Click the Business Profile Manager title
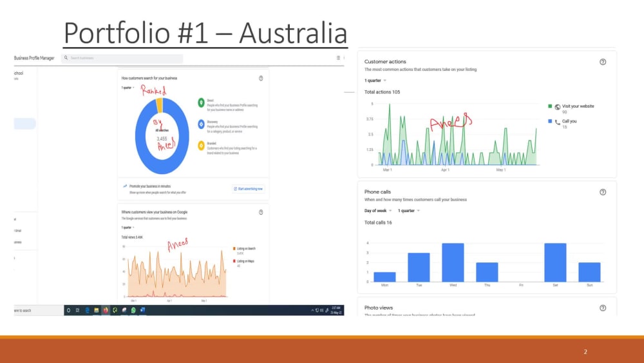644x363 pixels. pyautogui.click(x=34, y=58)
